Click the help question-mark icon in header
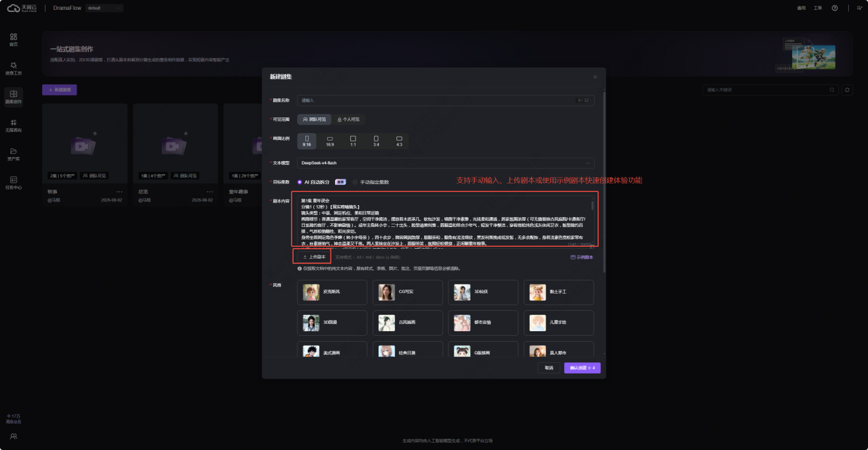 (834, 8)
